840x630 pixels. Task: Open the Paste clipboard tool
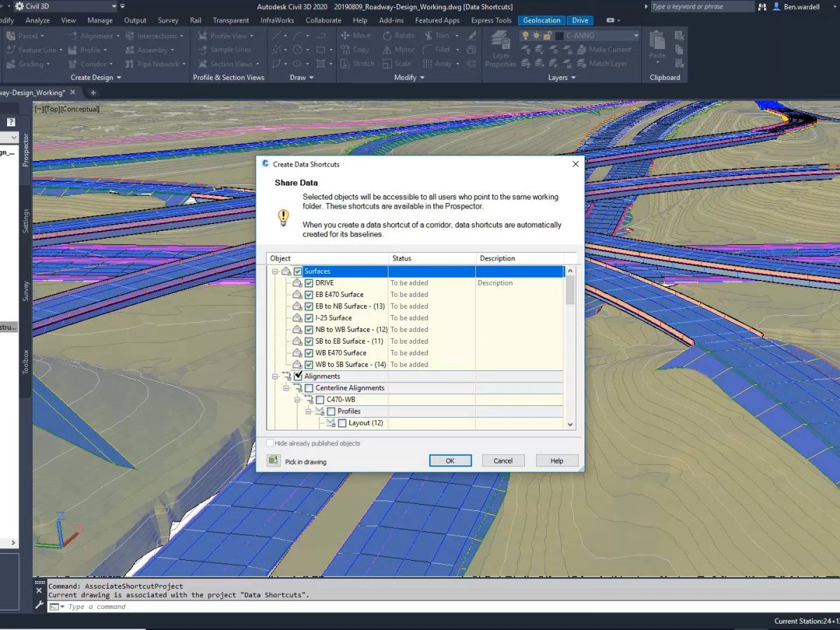(x=656, y=49)
